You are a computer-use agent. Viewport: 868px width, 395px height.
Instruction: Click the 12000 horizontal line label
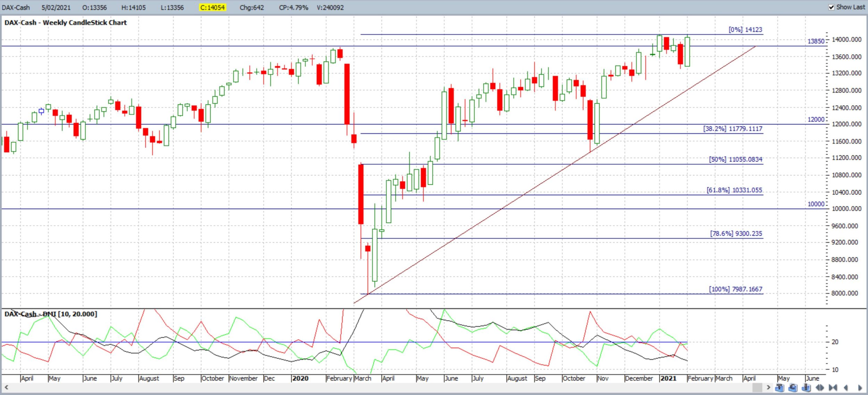[x=816, y=119]
